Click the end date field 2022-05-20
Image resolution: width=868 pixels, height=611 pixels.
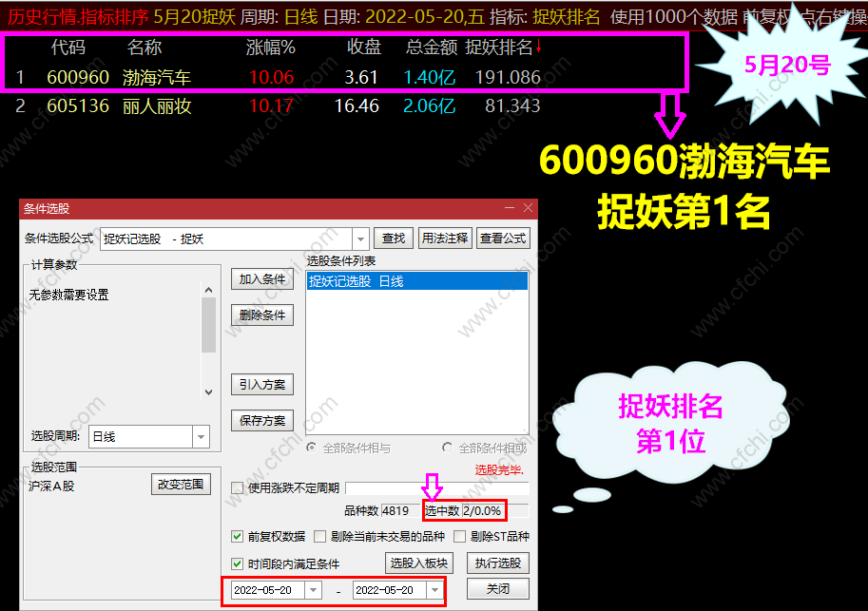click(390, 590)
